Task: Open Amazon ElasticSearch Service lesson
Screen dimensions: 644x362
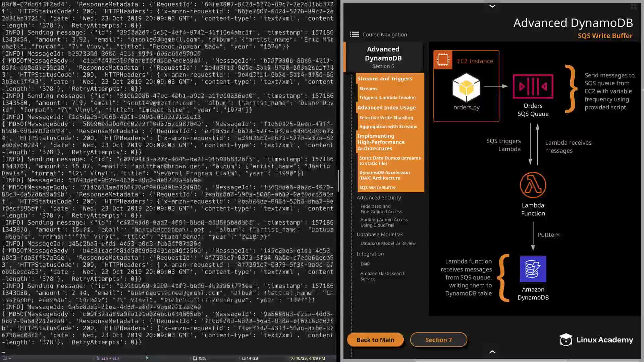Action: 382,276
